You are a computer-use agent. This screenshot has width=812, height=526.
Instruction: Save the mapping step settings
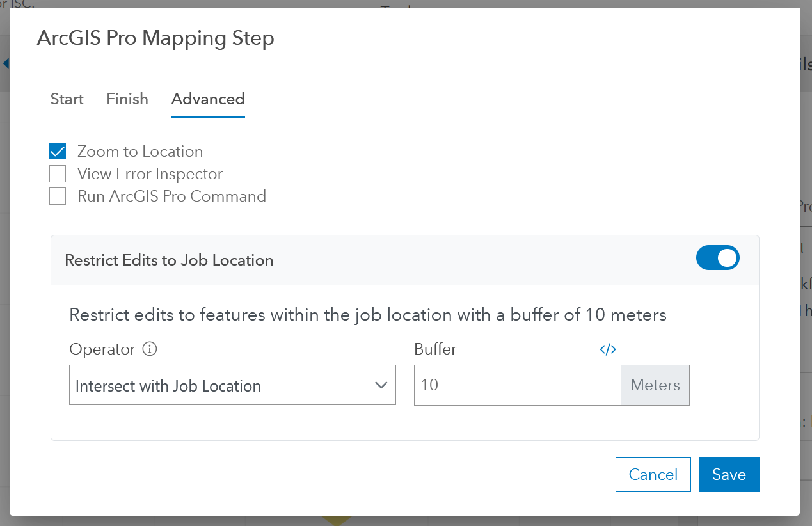click(x=729, y=474)
